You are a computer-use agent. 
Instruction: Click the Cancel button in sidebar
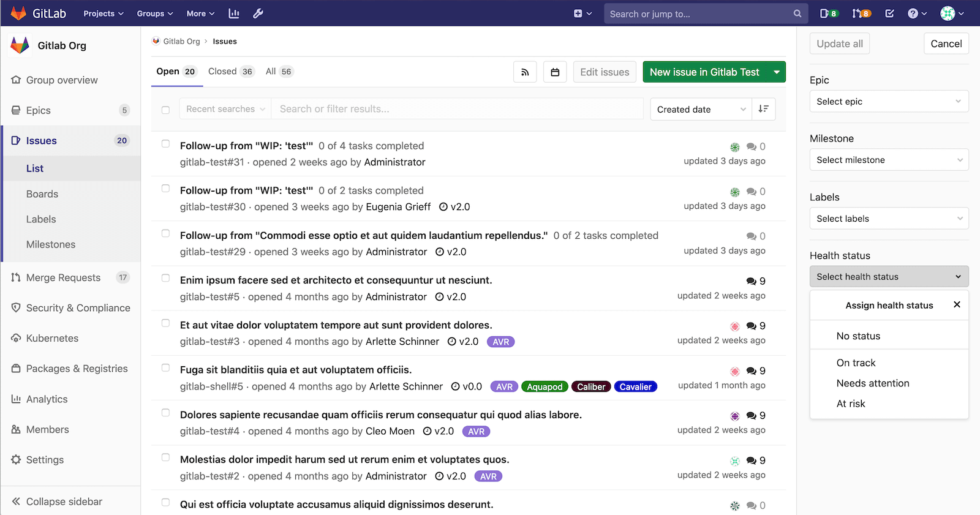(x=946, y=43)
